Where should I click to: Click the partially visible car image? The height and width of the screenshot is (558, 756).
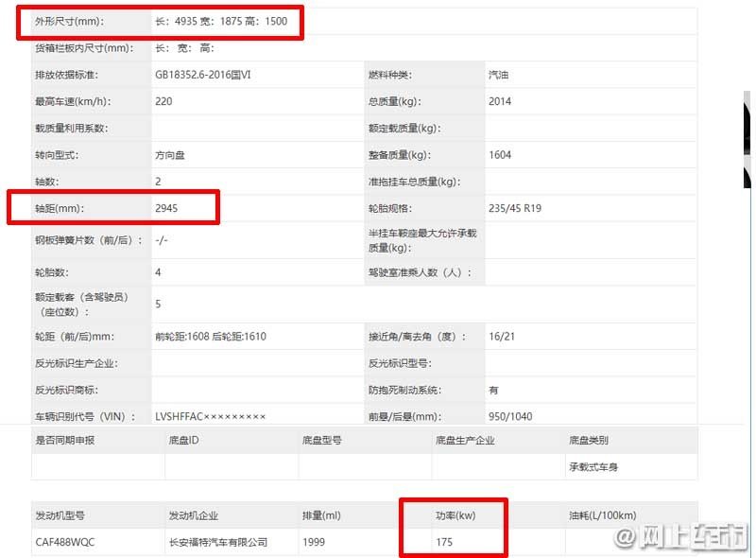coord(747,140)
